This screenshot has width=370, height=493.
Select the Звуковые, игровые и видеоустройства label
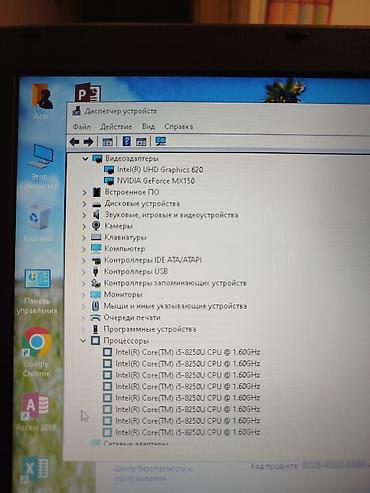tap(171, 215)
